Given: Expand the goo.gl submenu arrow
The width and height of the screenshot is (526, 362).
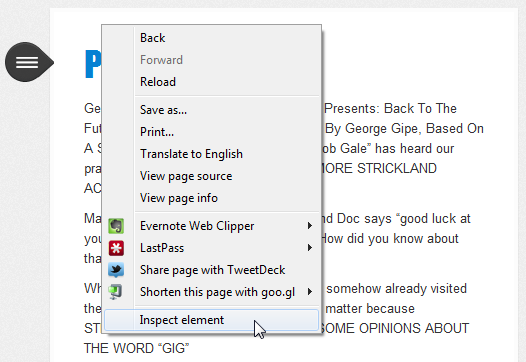Looking at the screenshot, I should point(310,292).
